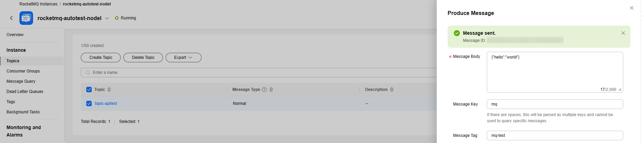Image resolution: width=644 pixels, height=143 pixels.
Task: Open the Export dropdown
Action: click(183, 58)
